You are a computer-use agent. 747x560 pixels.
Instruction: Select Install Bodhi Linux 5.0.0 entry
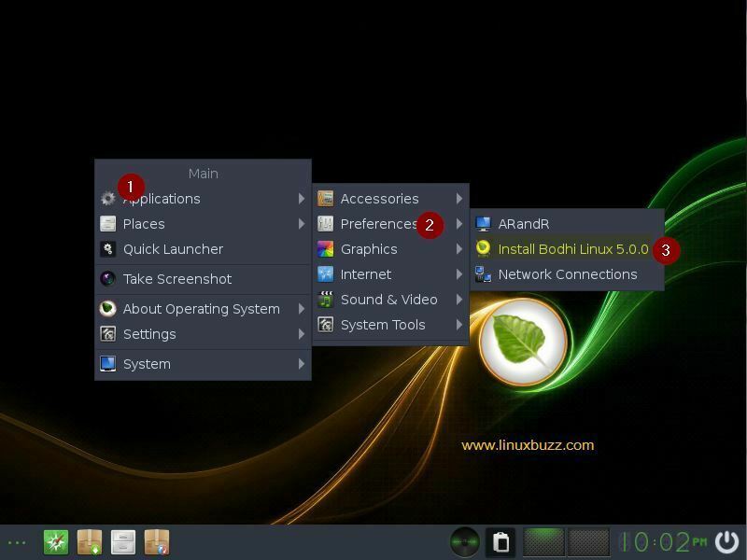[567, 249]
